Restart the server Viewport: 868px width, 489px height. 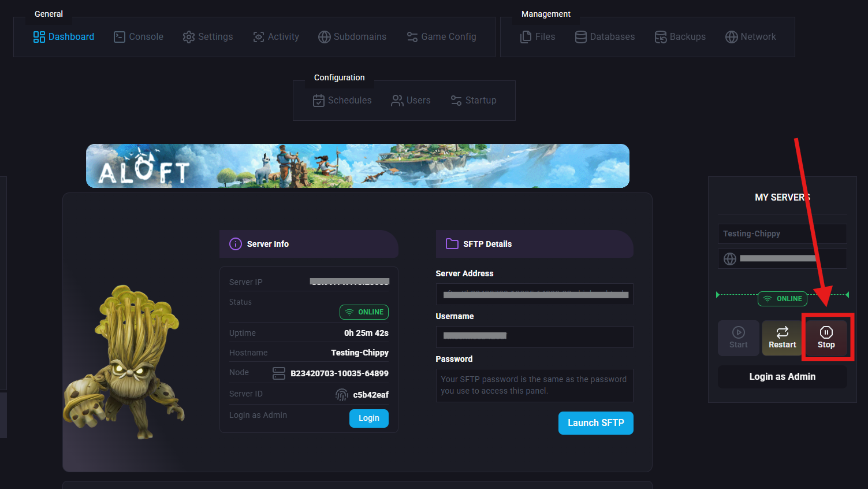(783, 338)
